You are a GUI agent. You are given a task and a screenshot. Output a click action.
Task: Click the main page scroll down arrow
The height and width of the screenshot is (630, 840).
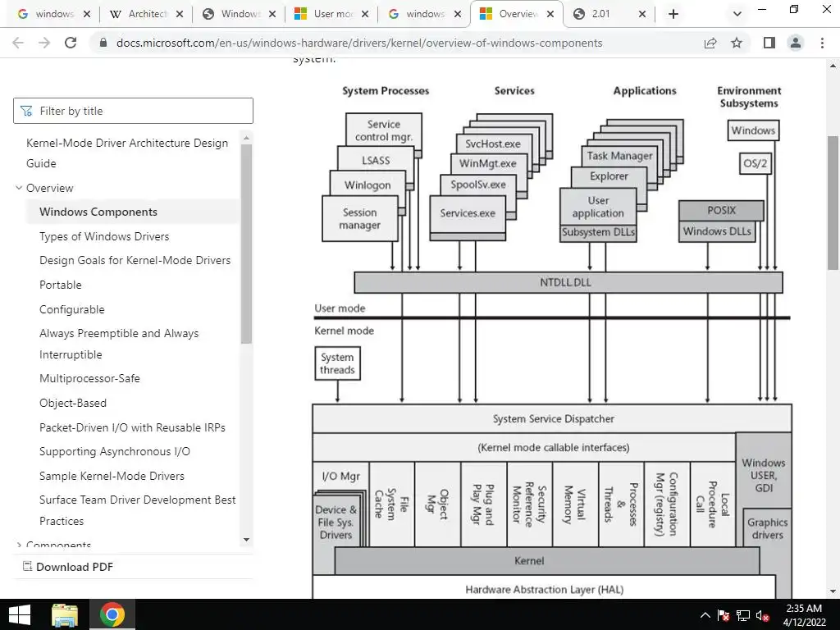click(x=833, y=591)
